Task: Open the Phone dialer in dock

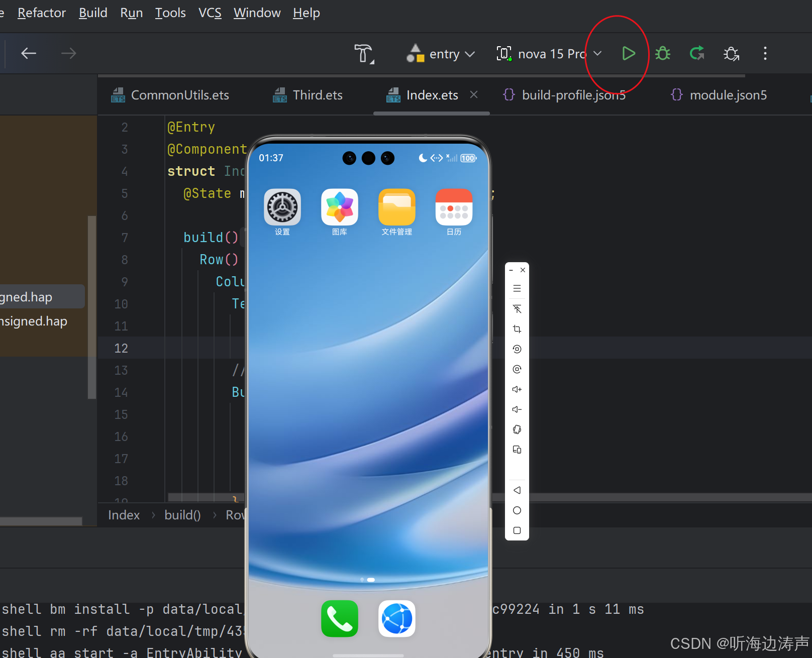Action: [x=340, y=618]
